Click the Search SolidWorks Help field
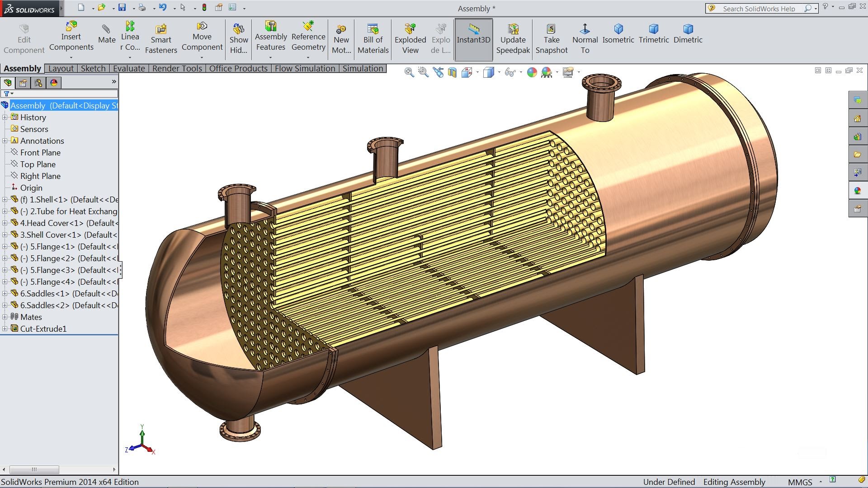The image size is (868, 488). coord(759,9)
